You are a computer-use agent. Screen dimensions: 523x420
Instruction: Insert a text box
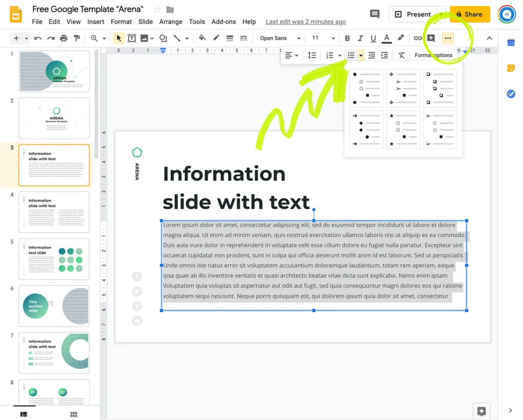tap(132, 38)
